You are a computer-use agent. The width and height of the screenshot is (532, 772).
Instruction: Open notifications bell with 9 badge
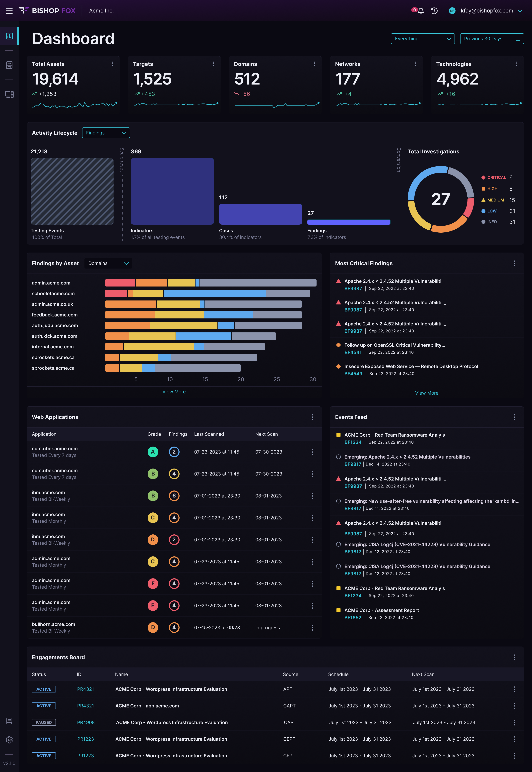[420, 11]
